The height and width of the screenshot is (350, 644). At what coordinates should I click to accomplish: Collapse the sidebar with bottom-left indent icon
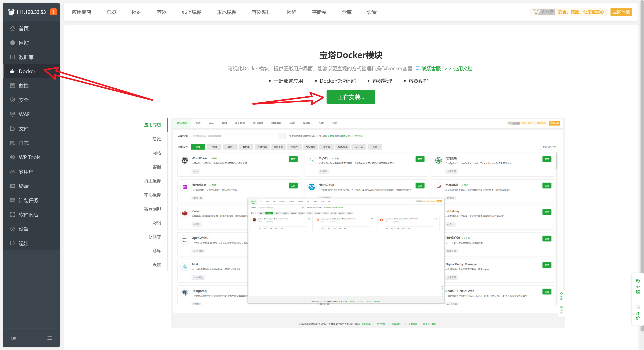click(x=13, y=338)
